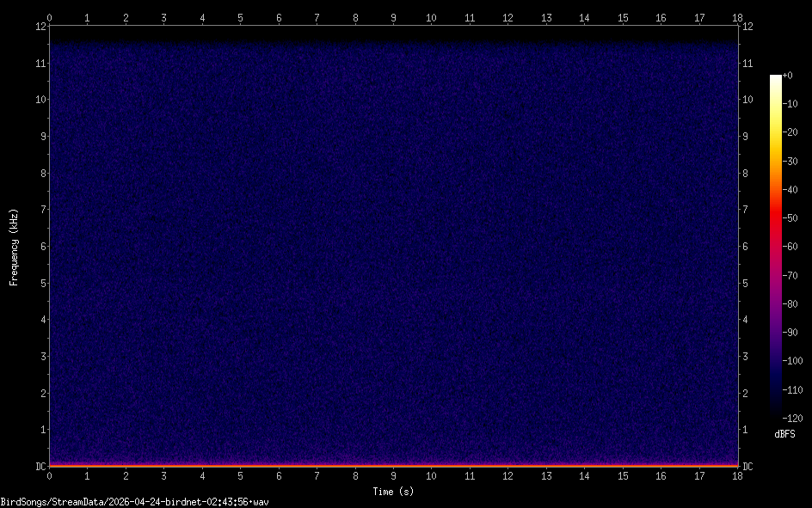Click the 5-second tick on the bottom time axis
The width and height of the screenshot is (812, 508).
click(240, 475)
